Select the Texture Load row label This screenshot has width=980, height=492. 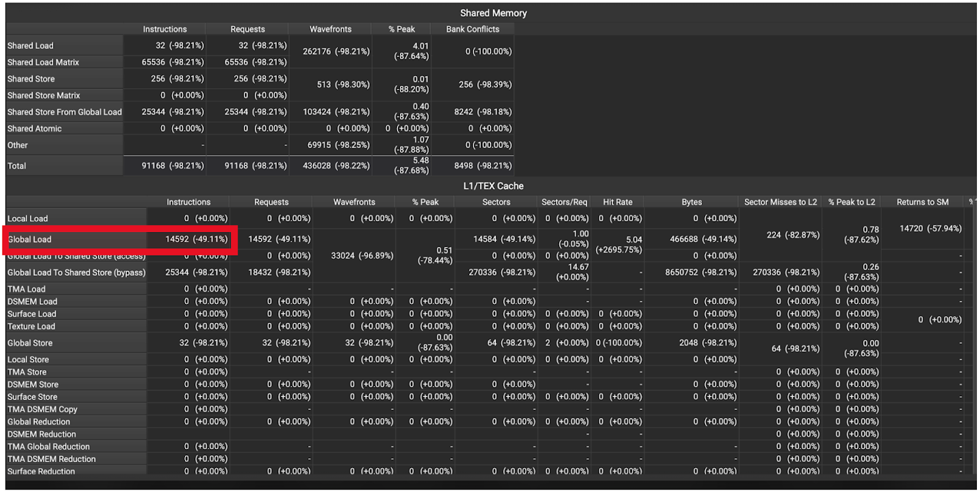(31, 326)
